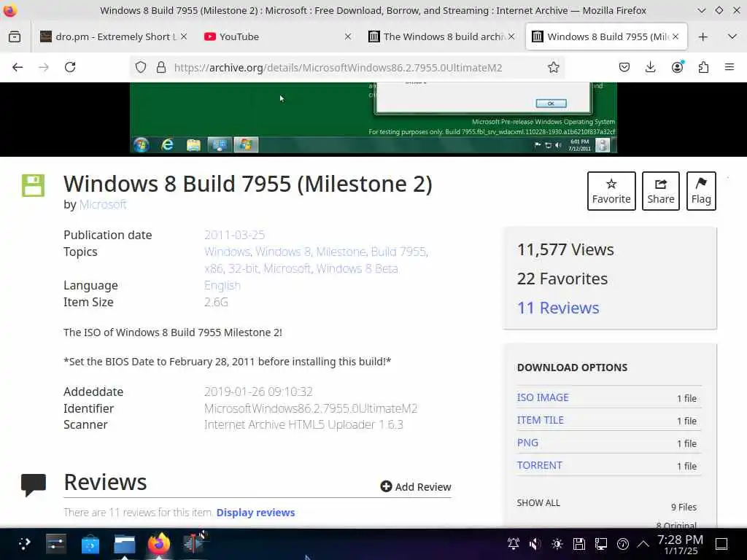Open the Microsoft creator link

[x=103, y=204]
